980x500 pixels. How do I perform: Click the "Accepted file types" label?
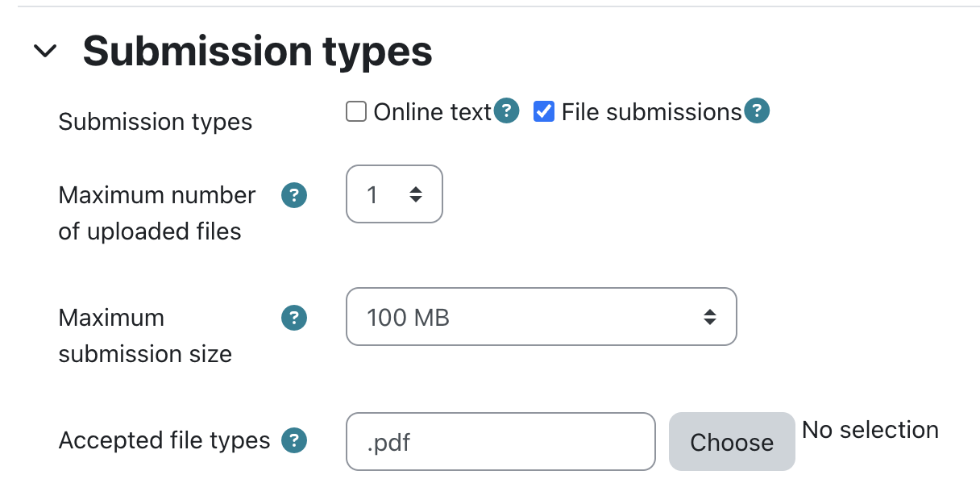164,440
